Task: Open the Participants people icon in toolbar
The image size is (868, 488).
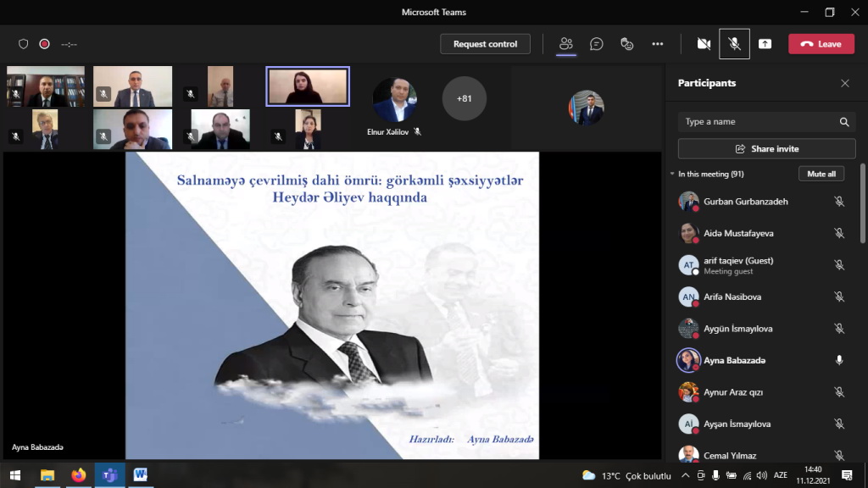Action: point(566,44)
